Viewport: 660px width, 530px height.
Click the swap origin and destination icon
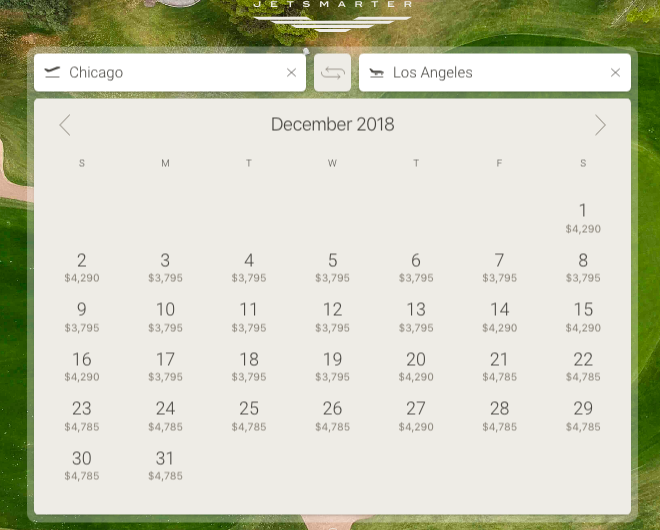[x=332, y=73]
